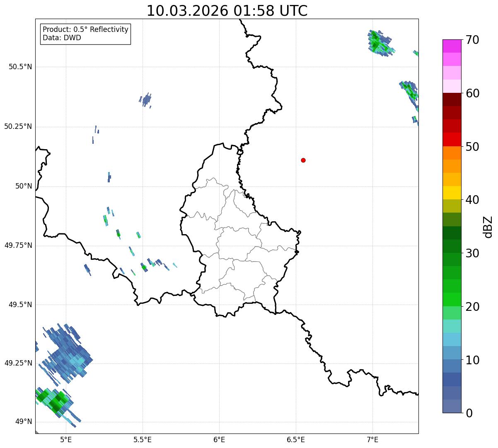This screenshot has height=448, width=498.
Task: Click the 5E longitude axis label
Action: [66, 439]
